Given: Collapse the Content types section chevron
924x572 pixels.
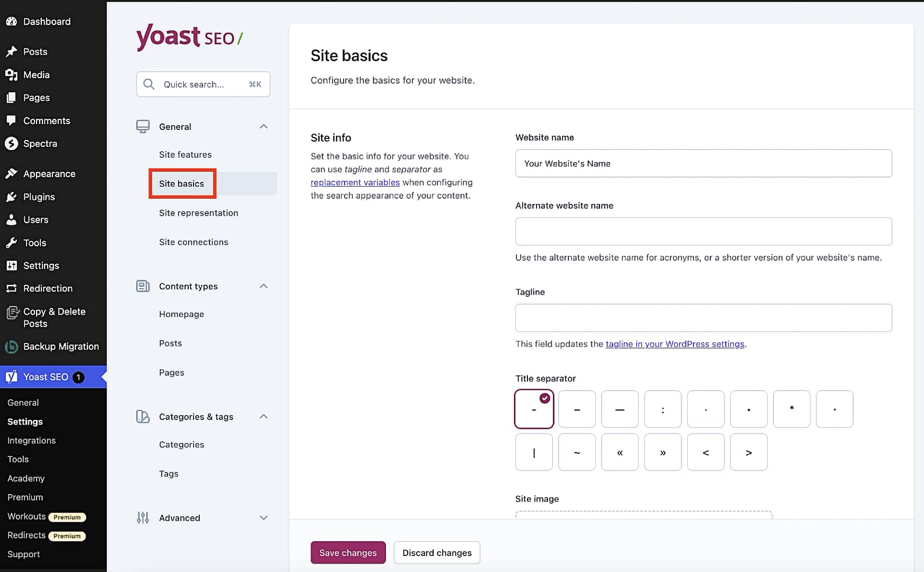Looking at the screenshot, I should click(263, 286).
